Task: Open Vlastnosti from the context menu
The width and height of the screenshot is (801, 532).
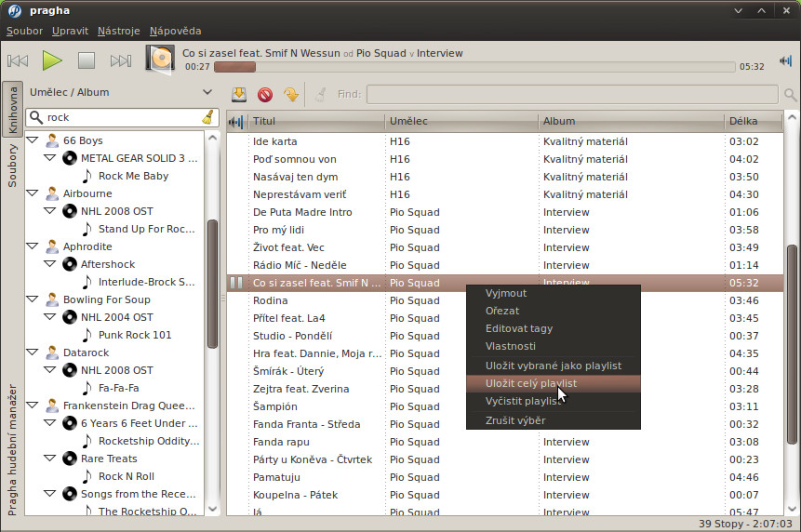Action: click(554, 346)
